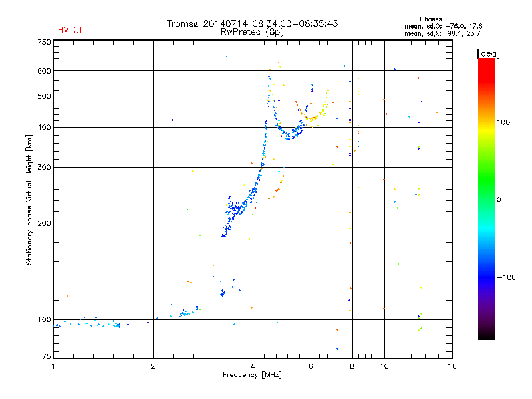Click the x-axis tick label '2'

click(x=153, y=366)
